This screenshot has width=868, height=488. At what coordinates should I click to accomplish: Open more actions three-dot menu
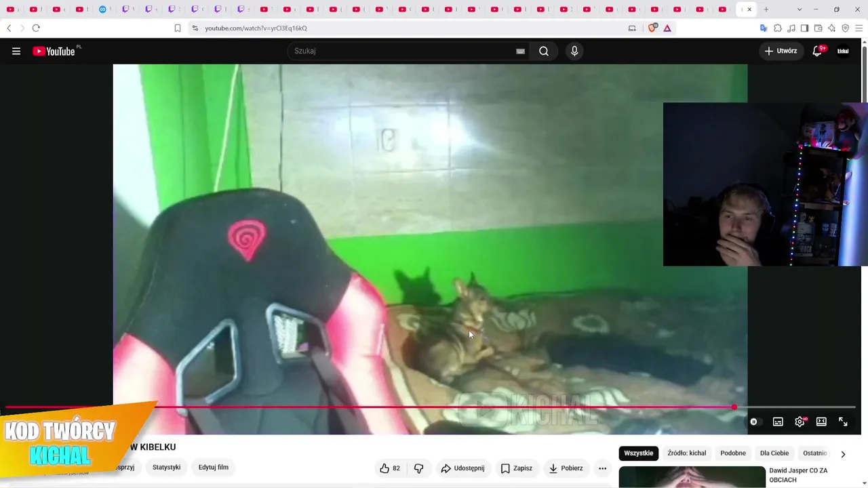(x=602, y=468)
